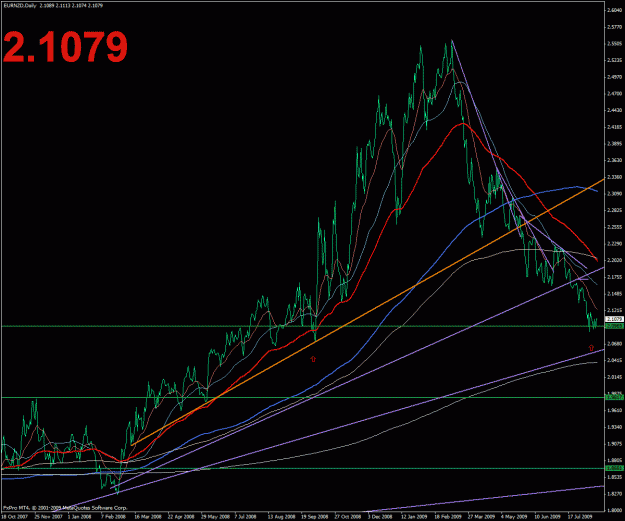Select the 7 Jul 2008 date label
The image size is (625, 521).
pyautogui.click(x=246, y=517)
